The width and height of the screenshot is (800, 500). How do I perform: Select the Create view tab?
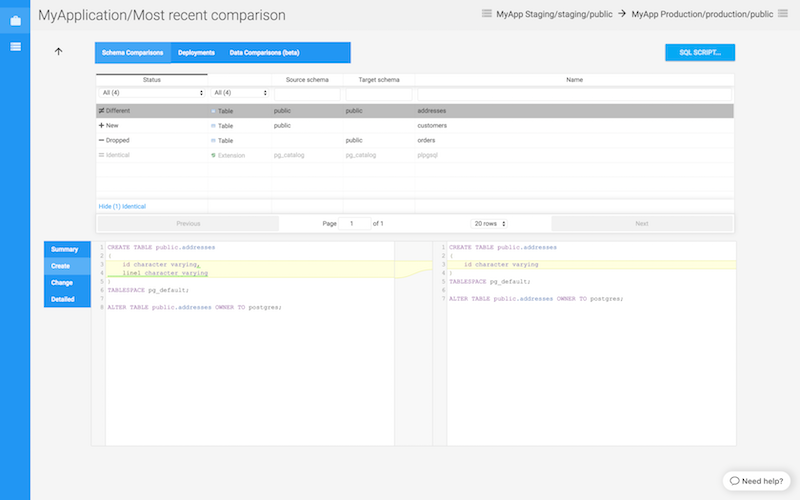(67, 266)
